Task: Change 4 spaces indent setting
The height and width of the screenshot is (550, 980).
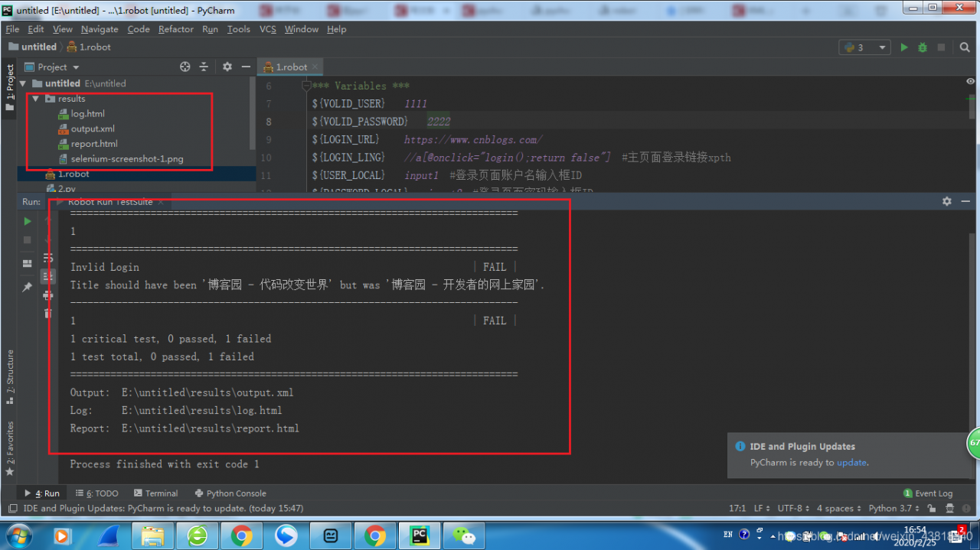Action: point(839,508)
